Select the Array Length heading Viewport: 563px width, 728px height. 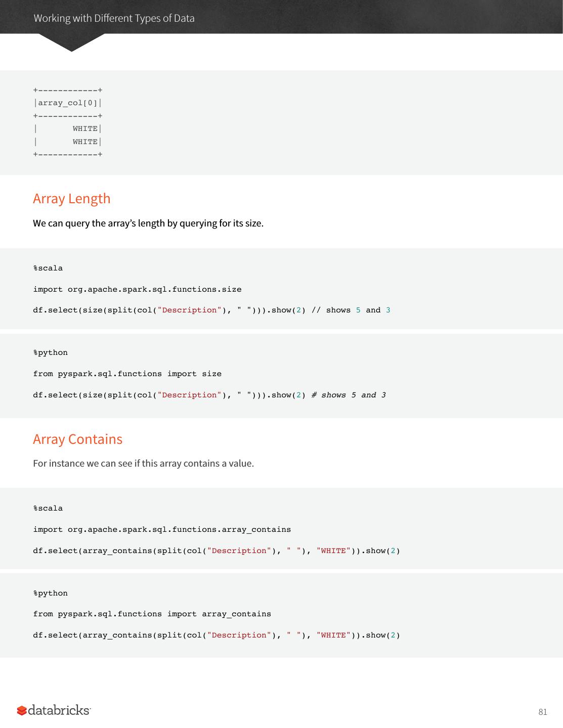(x=71, y=199)
